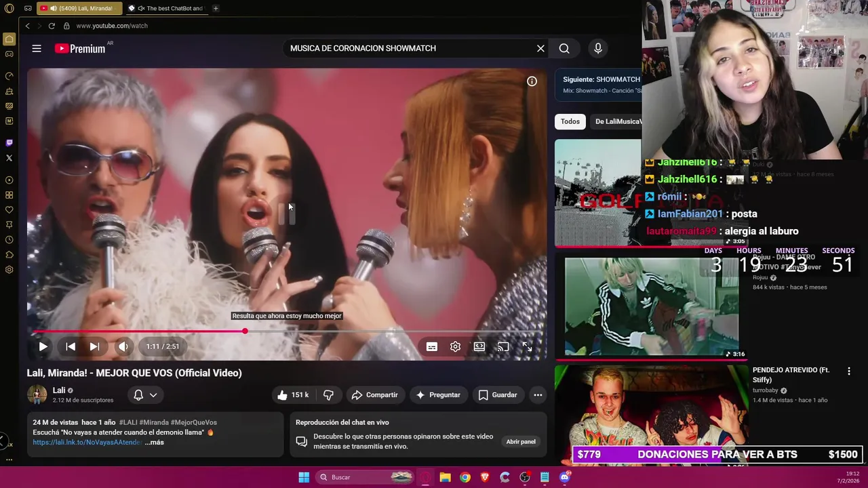Open OBS Studio from the taskbar
Viewport: 868px width, 488px height.
(x=525, y=477)
